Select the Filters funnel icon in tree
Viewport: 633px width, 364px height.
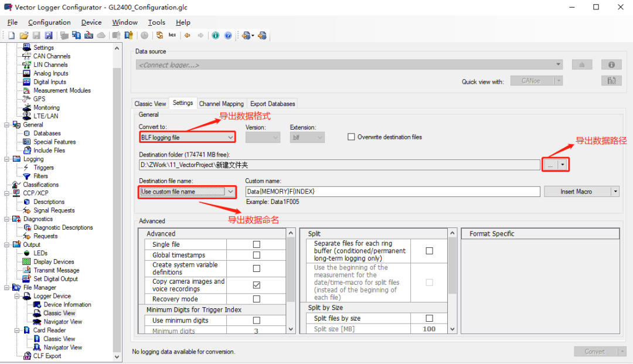(x=27, y=176)
